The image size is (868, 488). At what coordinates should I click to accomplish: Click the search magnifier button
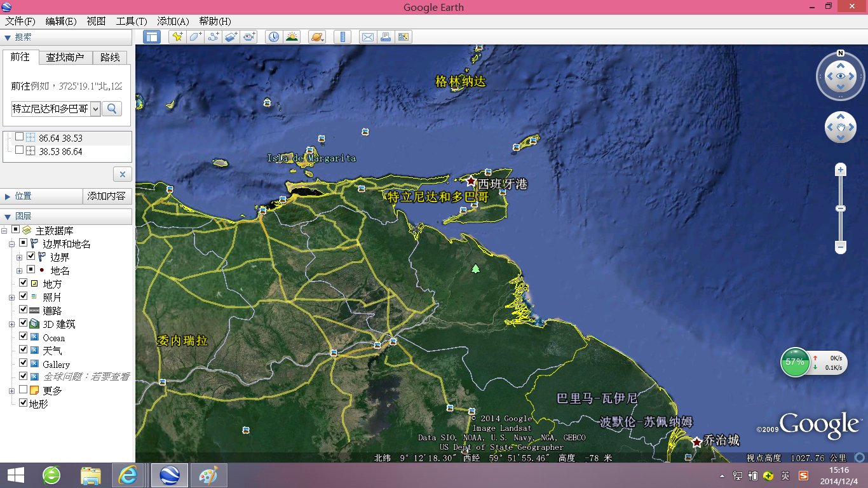[112, 109]
